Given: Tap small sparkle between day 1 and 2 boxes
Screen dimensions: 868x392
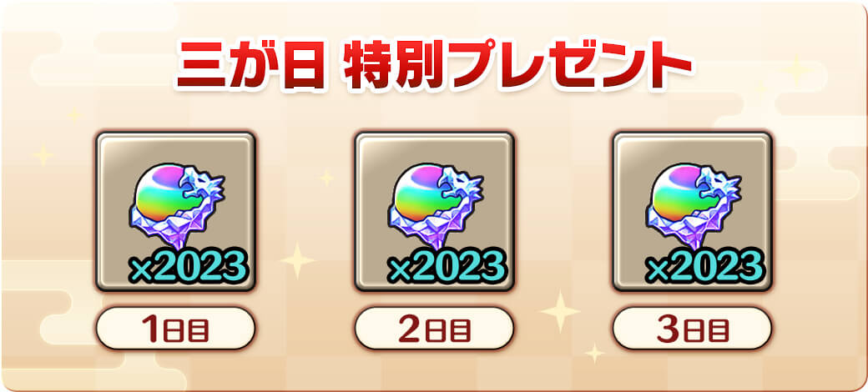Looking at the screenshot, I should [x=326, y=178].
